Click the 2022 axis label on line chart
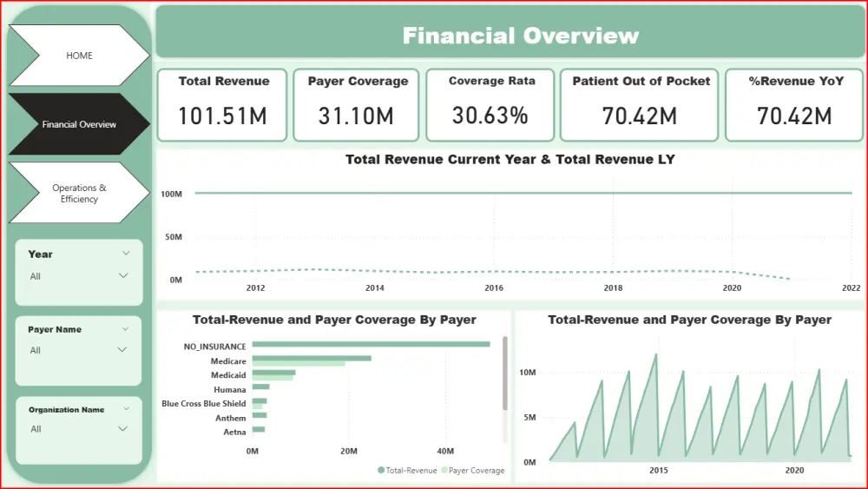This screenshot has width=868, height=489. point(851,288)
